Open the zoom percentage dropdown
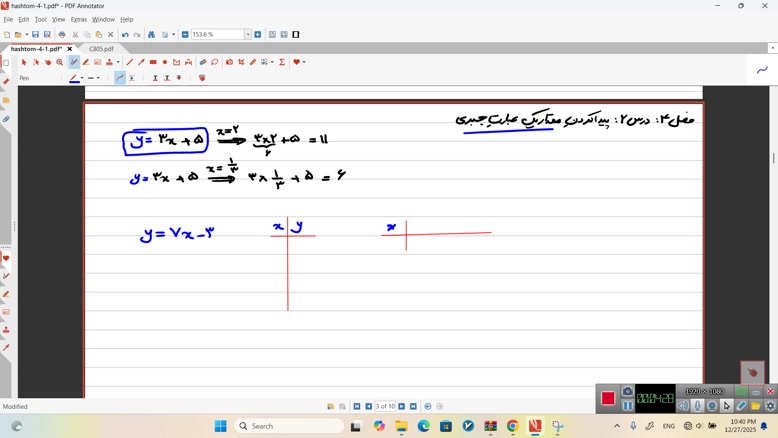 [248, 35]
